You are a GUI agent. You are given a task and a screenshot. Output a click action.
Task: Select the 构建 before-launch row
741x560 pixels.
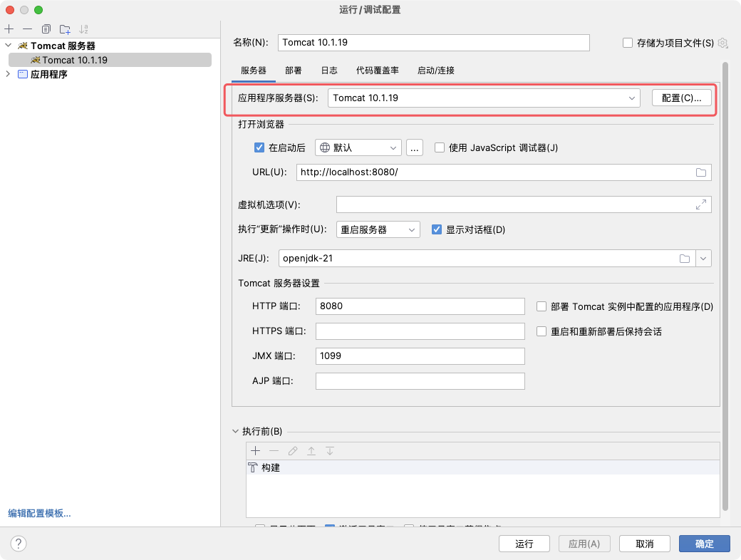483,467
